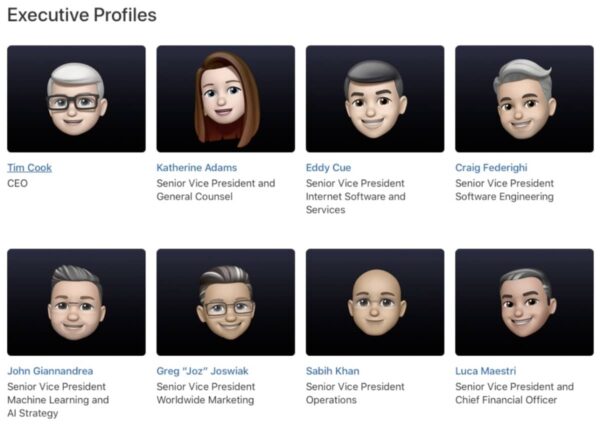This screenshot has height=433, width=600.
Task: Select "Operations" title under Sabih Khan
Action: (331, 400)
